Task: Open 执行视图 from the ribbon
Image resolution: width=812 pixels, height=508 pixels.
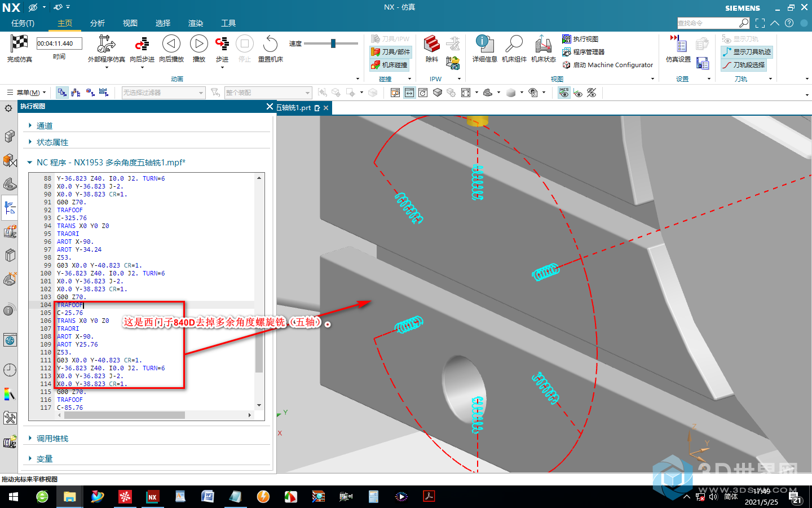Action: (x=580, y=39)
